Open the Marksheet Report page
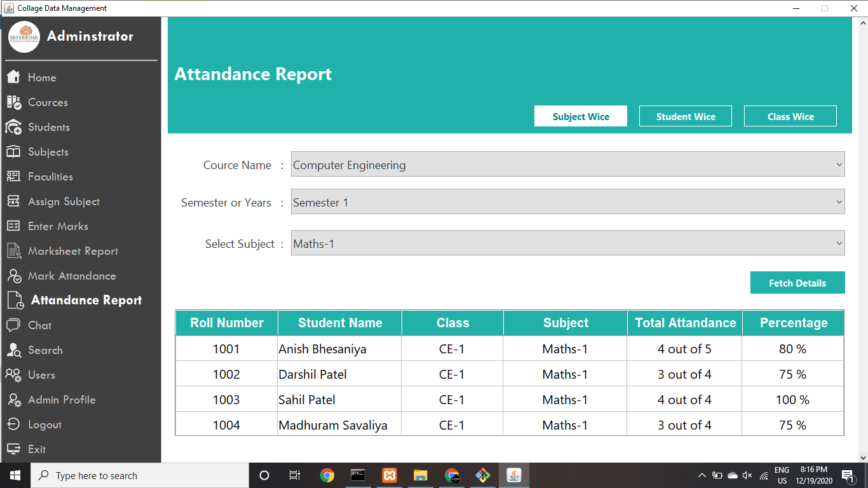 click(73, 251)
